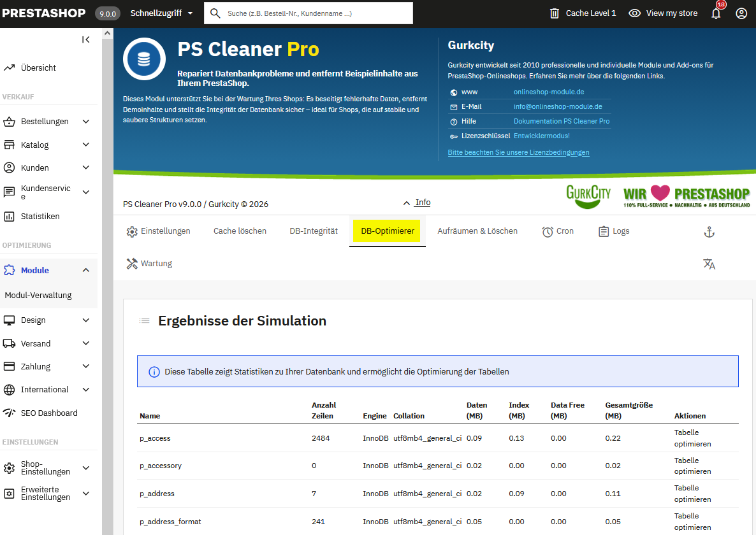Open Übersicht in sidebar

pyautogui.click(x=38, y=68)
